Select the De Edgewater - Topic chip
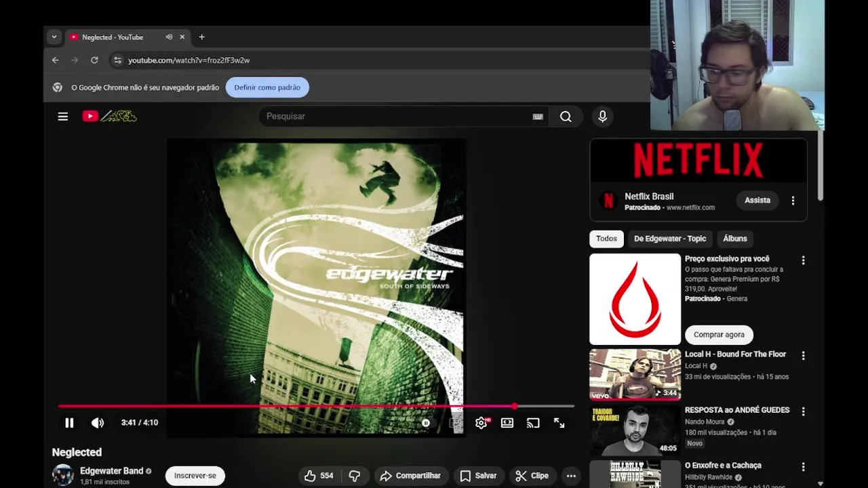The width and height of the screenshot is (868, 488). tap(670, 239)
